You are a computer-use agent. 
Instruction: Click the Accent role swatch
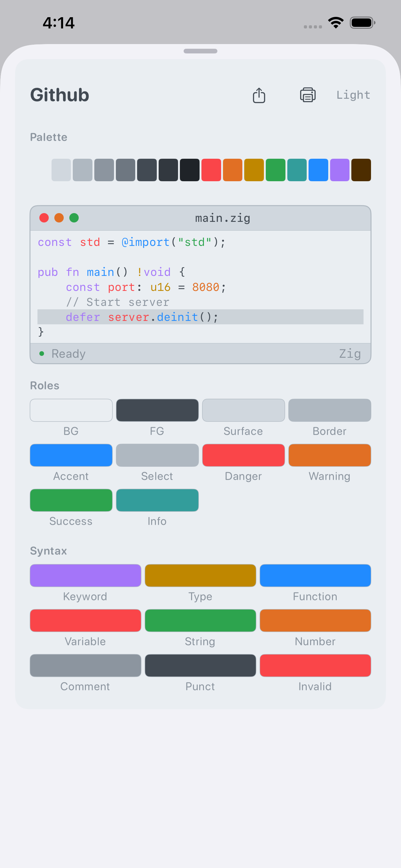coord(71,455)
